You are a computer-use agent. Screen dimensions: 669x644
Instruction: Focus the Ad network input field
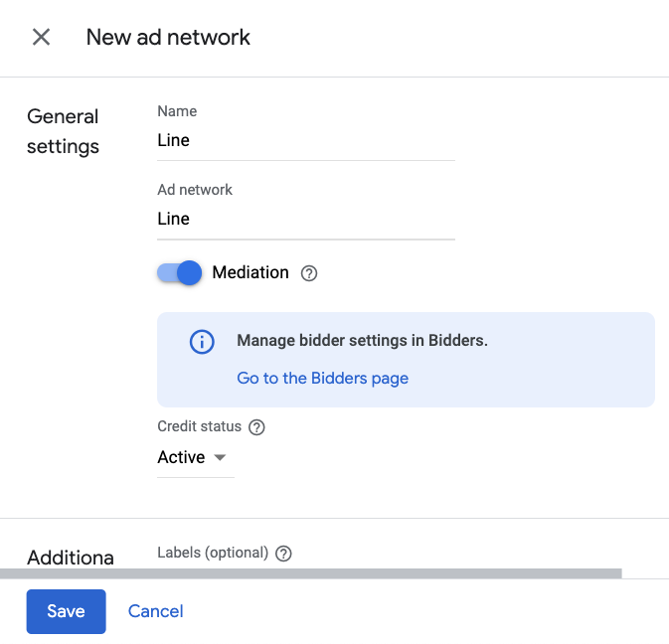pos(305,220)
